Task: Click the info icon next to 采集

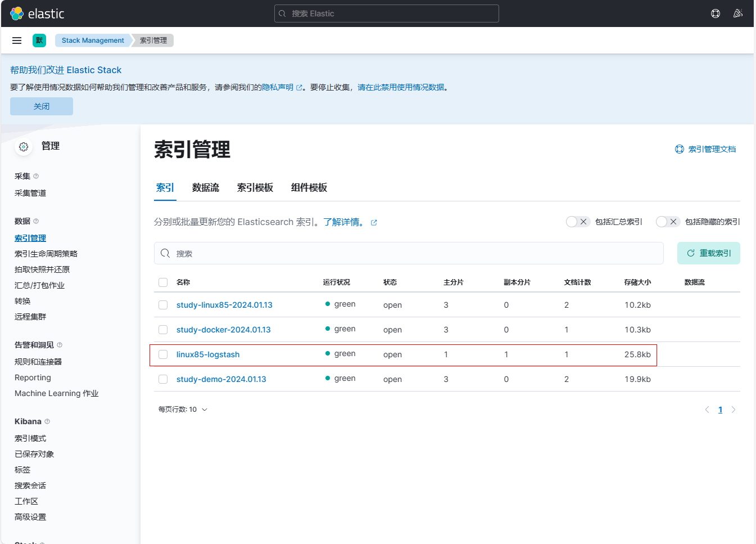Action: 36,176
